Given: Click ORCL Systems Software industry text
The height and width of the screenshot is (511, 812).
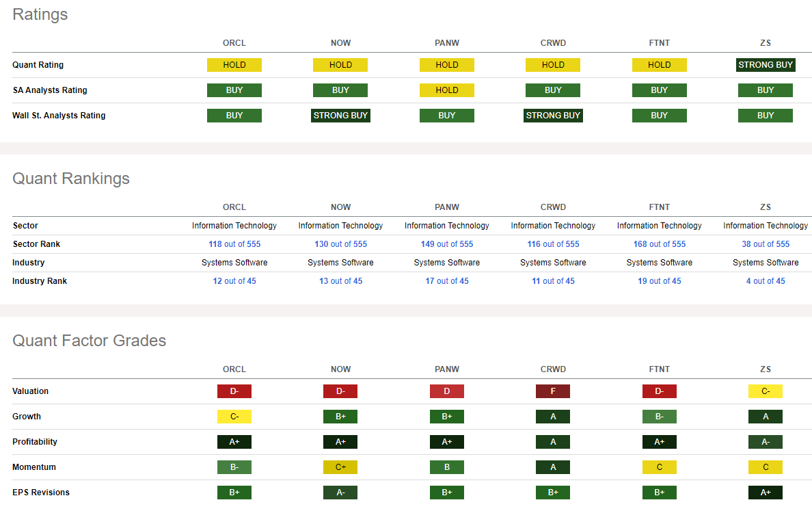Looking at the screenshot, I should [x=234, y=263].
